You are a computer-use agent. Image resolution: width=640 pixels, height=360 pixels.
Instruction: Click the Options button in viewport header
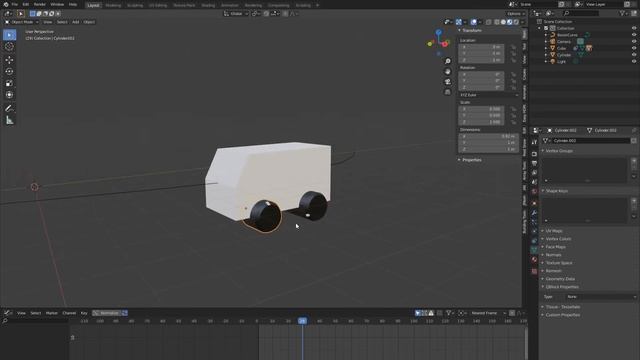coord(516,14)
